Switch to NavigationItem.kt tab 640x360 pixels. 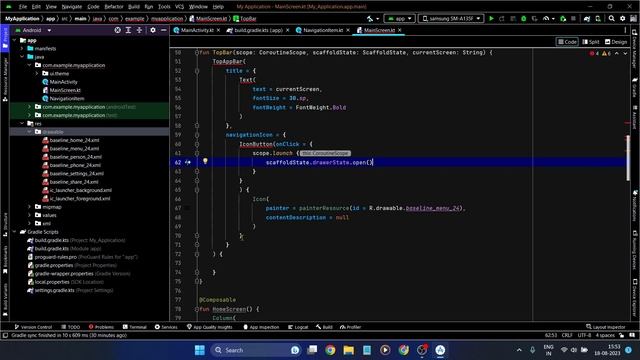(x=322, y=30)
